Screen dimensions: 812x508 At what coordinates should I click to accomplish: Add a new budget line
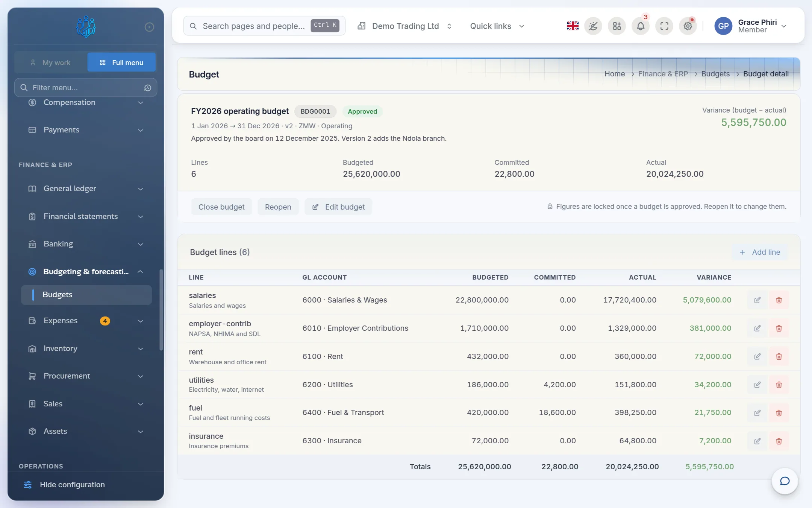pyautogui.click(x=760, y=252)
